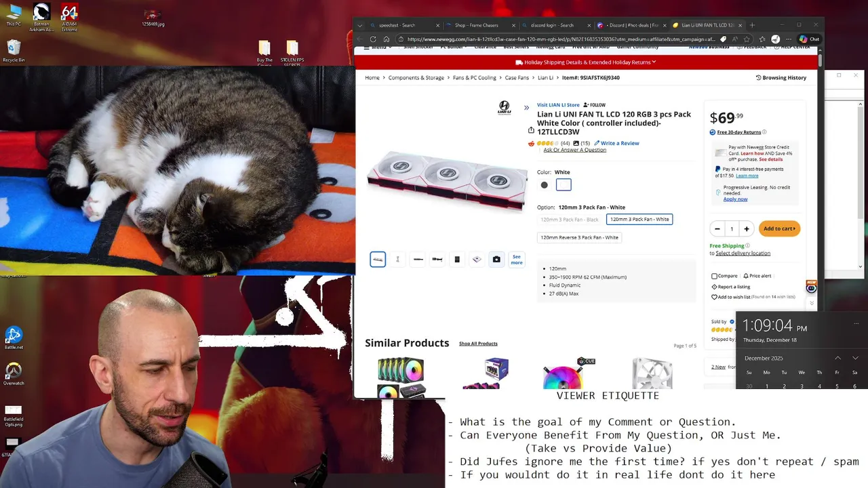The width and height of the screenshot is (868, 488).
Task: Open the tab list chevron in browser
Action: (359, 25)
